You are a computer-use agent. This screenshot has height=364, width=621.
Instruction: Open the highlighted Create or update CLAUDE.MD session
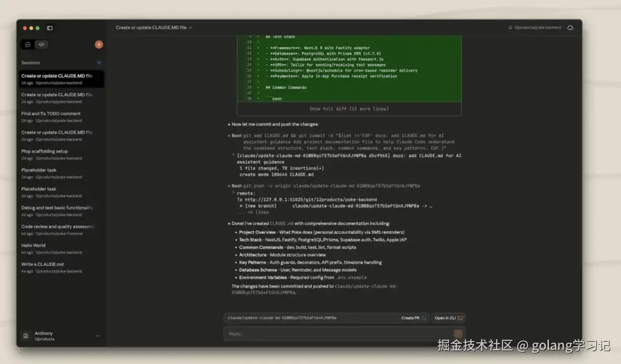(x=62, y=79)
